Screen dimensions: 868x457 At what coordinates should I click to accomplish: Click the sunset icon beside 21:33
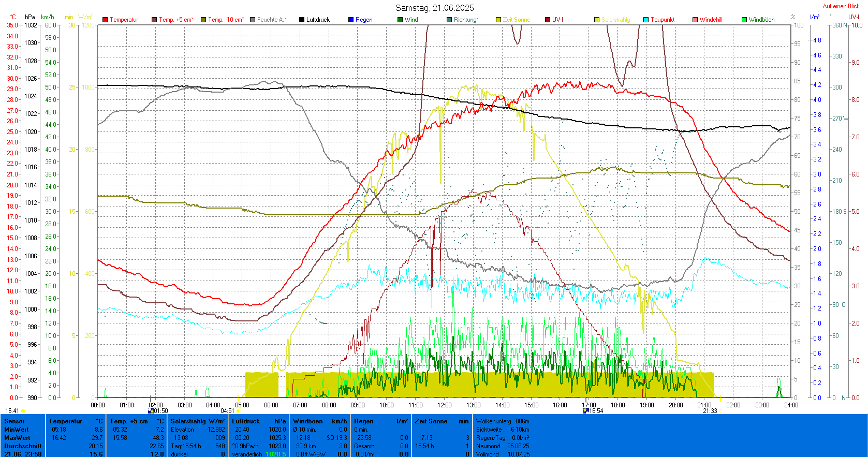[x=720, y=411]
